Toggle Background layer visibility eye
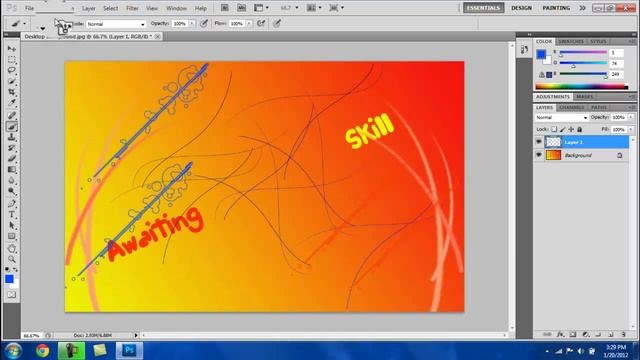Image resolution: width=640 pixels, height=360 pixels. tap(539, 155)
